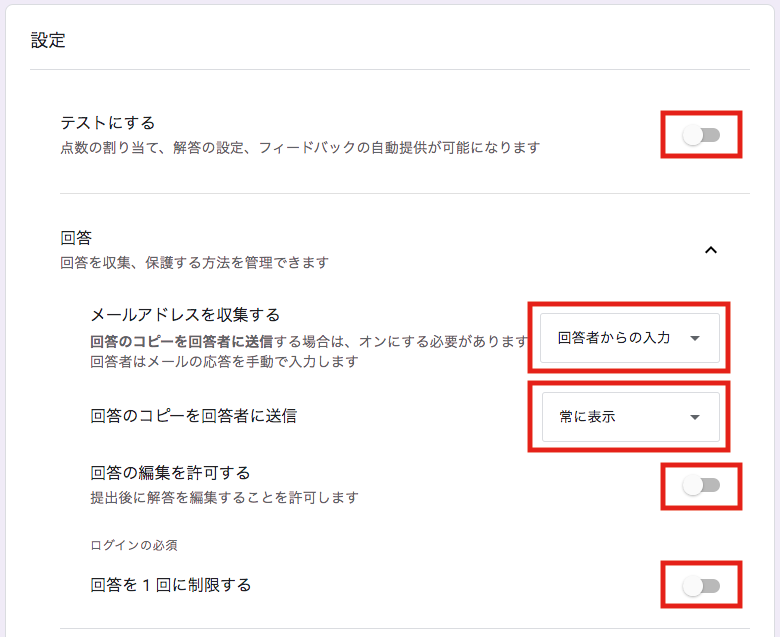Toggle the 回答の編集を許可する switch
This screenshot has width=780, height=637.
click(701, 486)
